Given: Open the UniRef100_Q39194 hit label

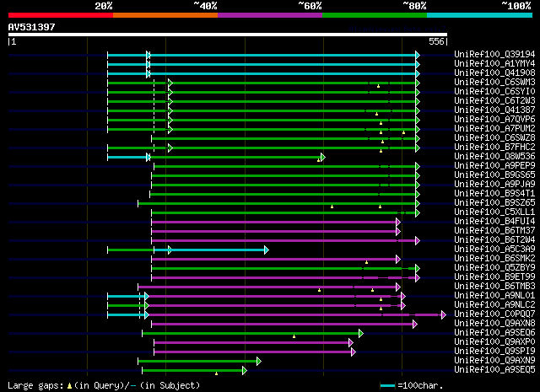Looking at the screenshot, I should click(494, 55).
